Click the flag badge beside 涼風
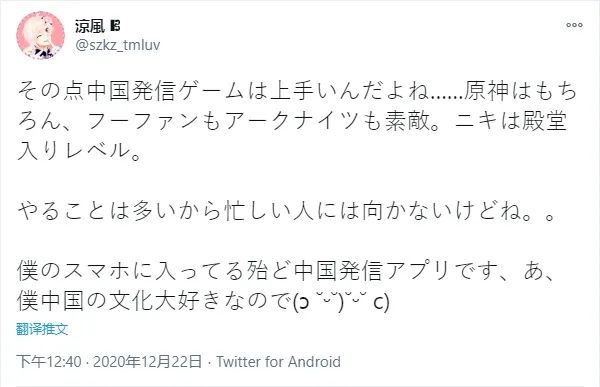 click(x=115, y=26)
